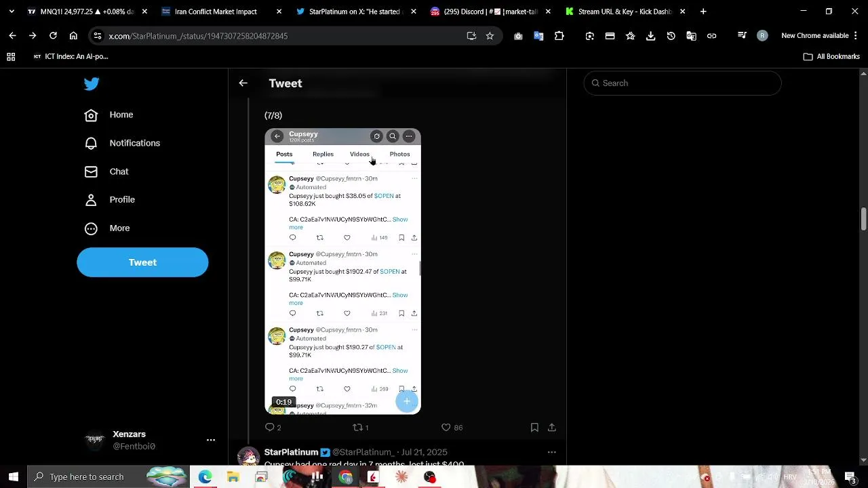Switch to the Kick Stream URL & Key tab
868x488 pixels.
(x=624, y=12)
